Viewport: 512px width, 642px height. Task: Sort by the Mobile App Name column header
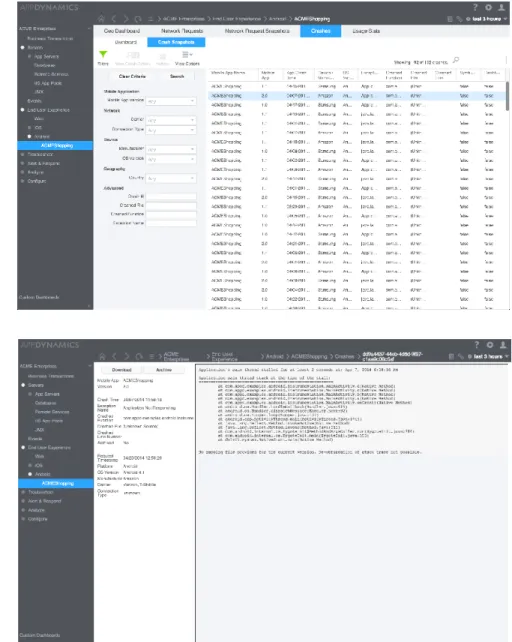pos(228,73)
